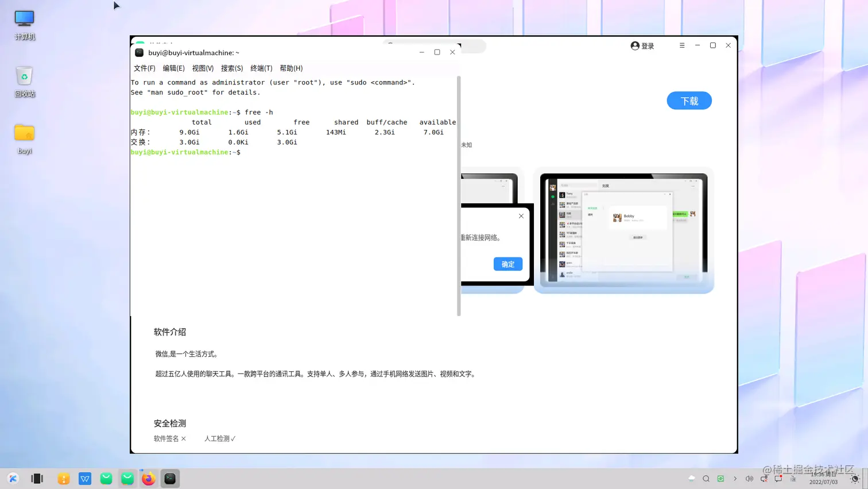868x489 pixels.
Task: Open the notification center message icon
Action: (x=778, y=479)
